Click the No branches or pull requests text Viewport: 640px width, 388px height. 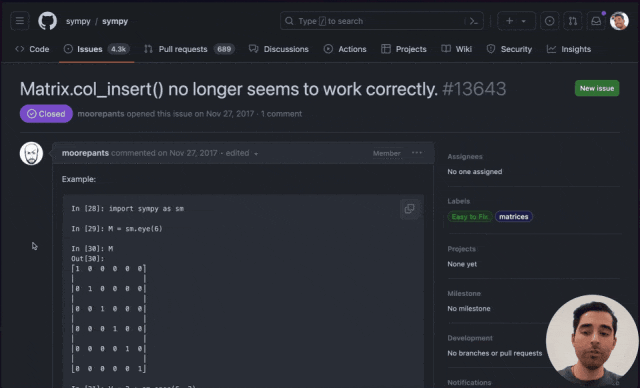495,353
